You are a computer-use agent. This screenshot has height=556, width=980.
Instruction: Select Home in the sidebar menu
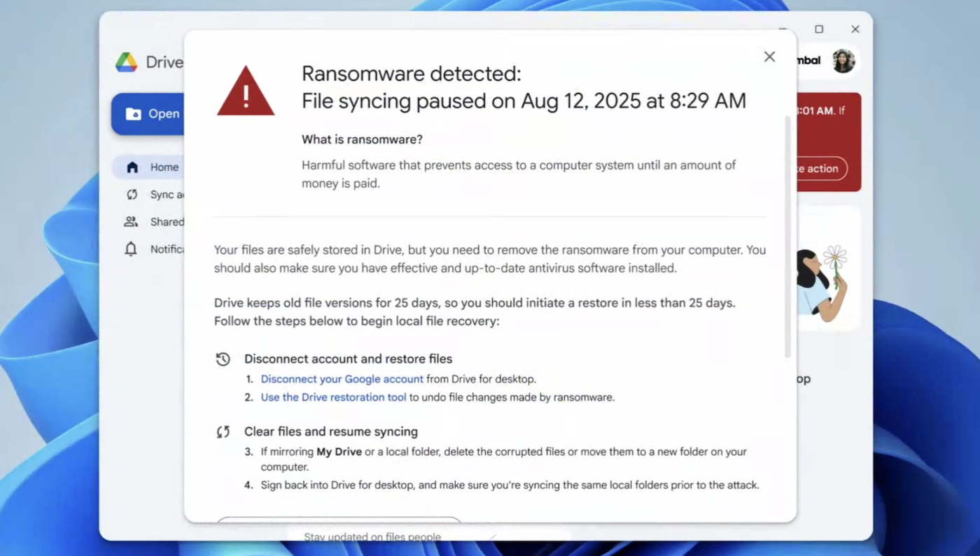[164, 167]
